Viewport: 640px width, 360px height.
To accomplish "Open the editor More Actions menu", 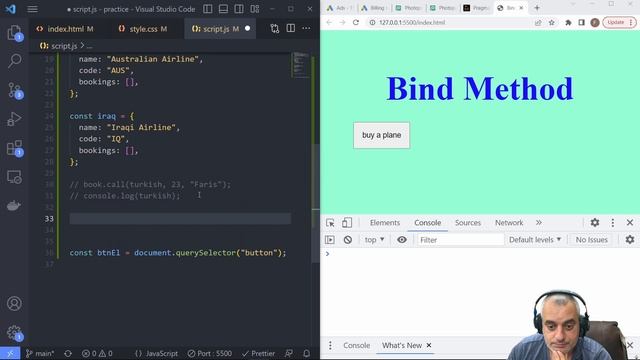I will click(306, 28).
